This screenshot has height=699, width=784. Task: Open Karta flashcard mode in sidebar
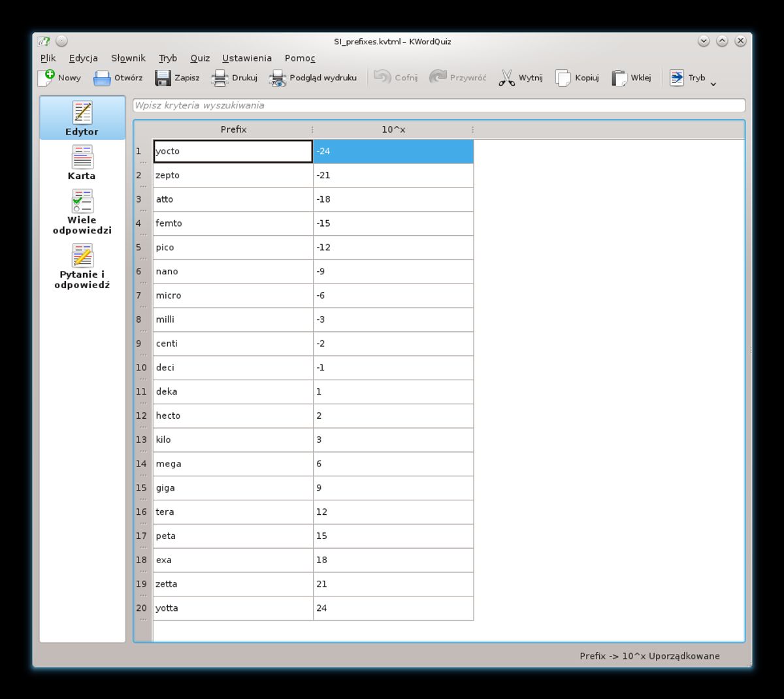[x=82, y=163]
